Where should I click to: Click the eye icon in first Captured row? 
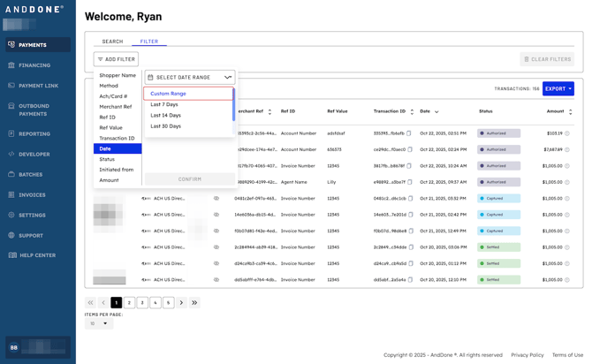pos(216,199)
